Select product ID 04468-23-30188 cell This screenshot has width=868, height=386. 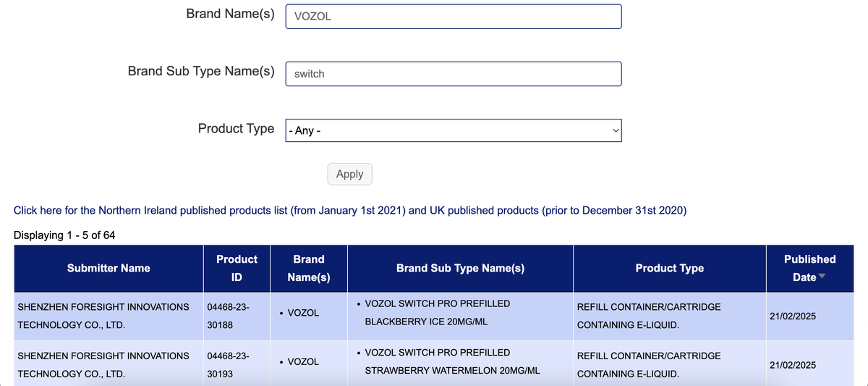tap(237, 316)
